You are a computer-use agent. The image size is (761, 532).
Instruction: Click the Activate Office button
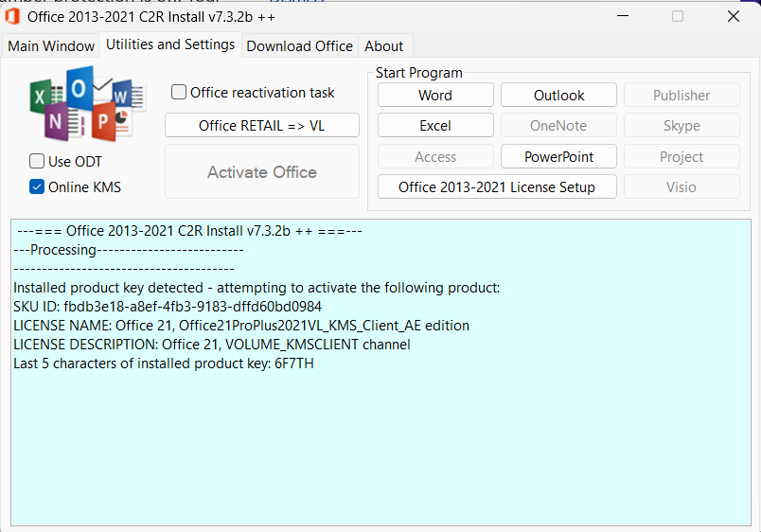point(262,172)
